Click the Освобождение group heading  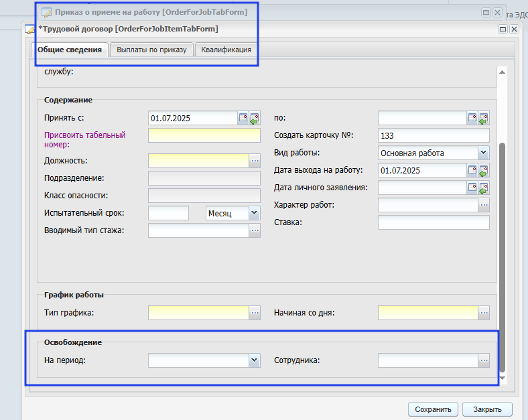(73, 342)
